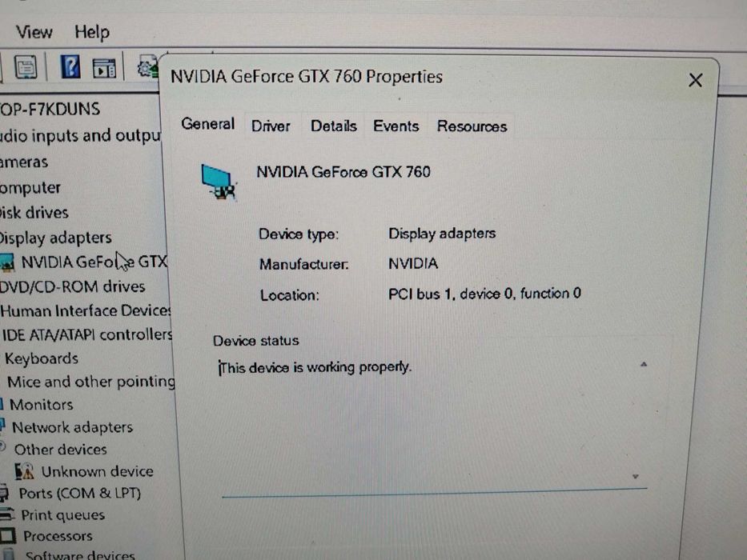Click the NVIDIA GeForce device icon in tree

click(x=7, y=263)
